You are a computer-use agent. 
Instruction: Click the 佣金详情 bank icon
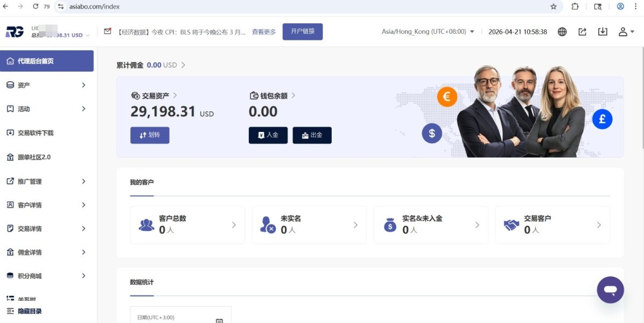click(x=10, y=252)
